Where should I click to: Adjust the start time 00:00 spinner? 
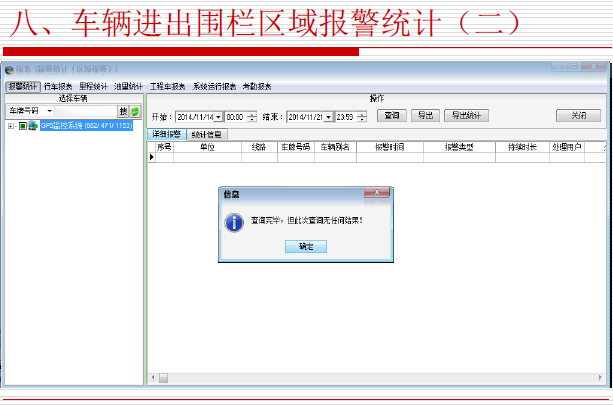pyautogui.click(x=251, y=117)
